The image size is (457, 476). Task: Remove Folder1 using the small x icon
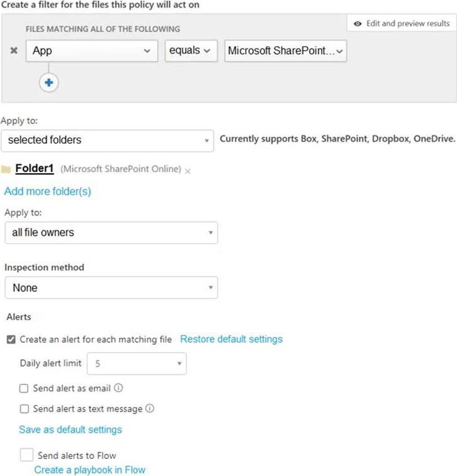pyautogui.click(x=187, y=171)
